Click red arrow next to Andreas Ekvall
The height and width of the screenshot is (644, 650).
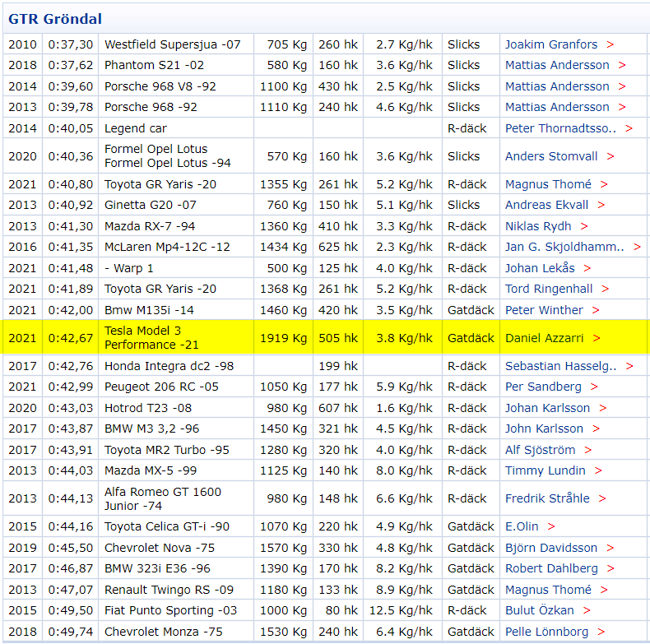pos(601,205)
